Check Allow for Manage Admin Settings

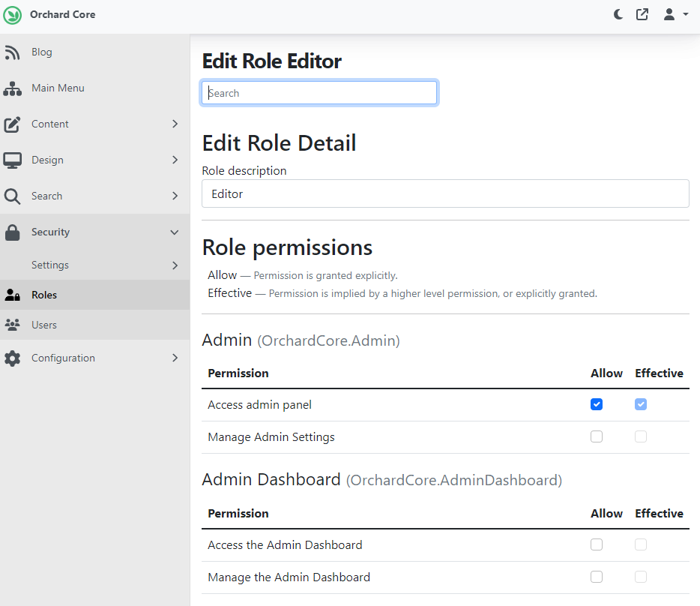(597, 436)
